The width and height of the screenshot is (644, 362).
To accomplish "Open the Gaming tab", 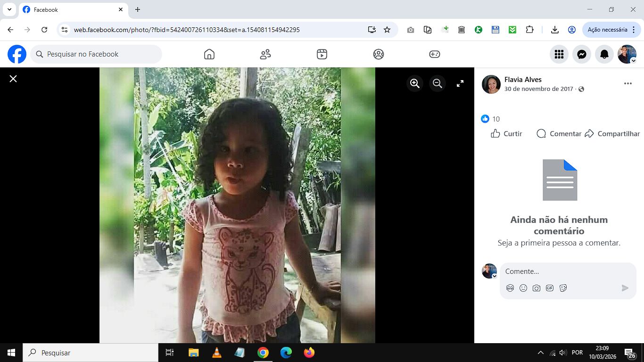I will tap(435, 54).
